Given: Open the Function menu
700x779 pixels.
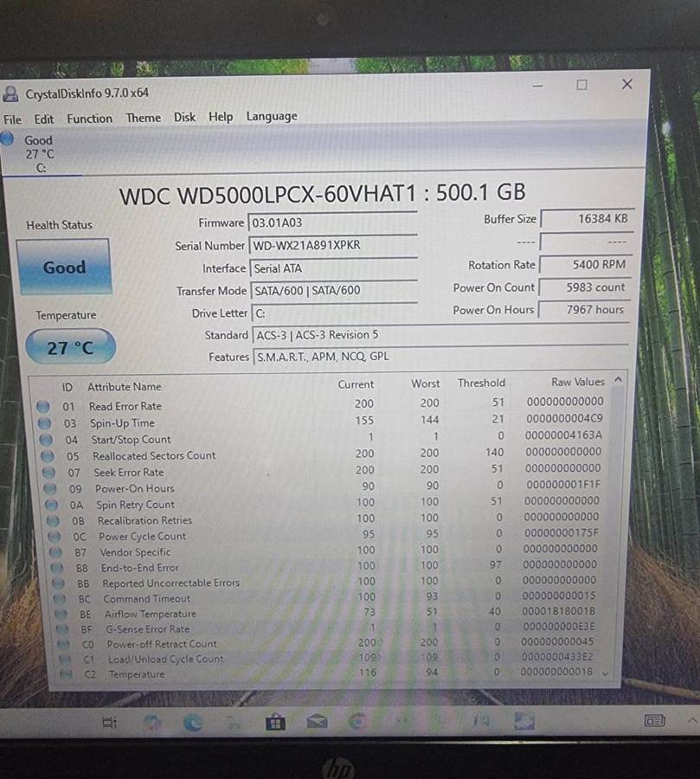Looking at the screenshot, I should pos(89,119).
